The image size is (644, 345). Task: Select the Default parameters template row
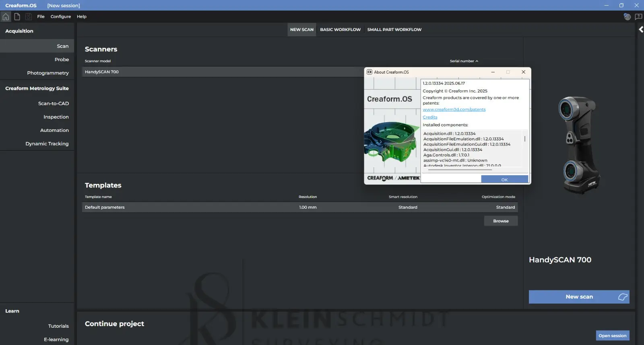pyautogui.click(x=299, y=207)
